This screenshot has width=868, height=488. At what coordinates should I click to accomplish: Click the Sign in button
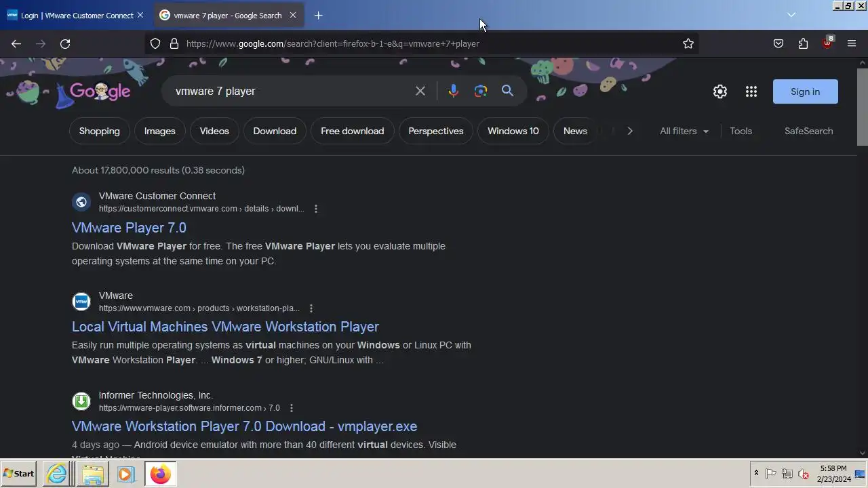coord(805,91)
